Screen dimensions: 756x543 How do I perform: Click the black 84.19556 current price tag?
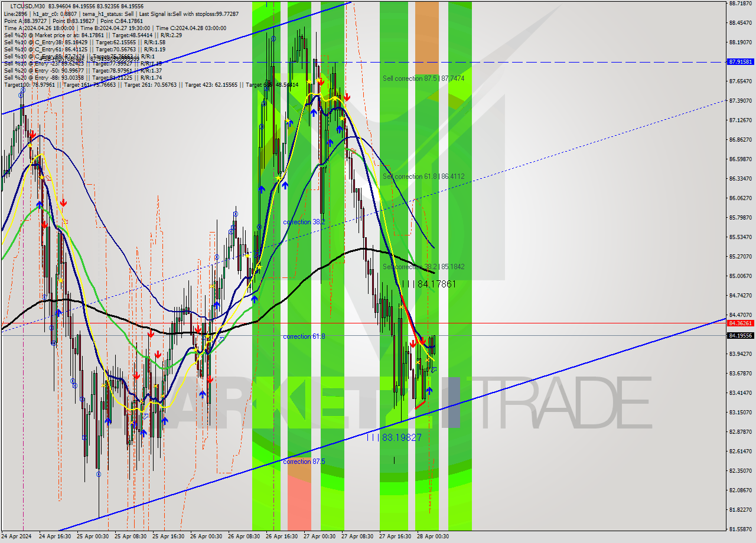point(741,335)
